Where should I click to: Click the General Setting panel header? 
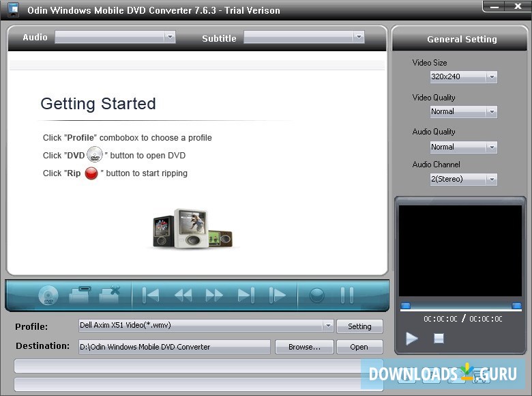[x=460, y=39]
